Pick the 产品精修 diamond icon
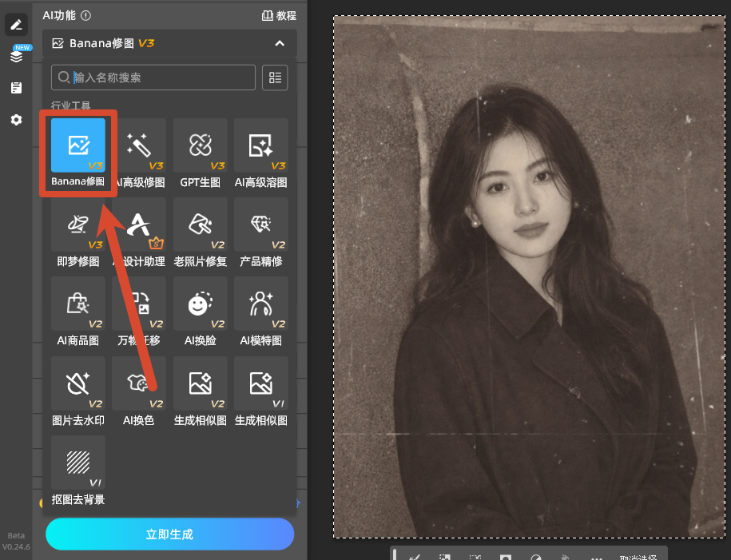The height and width of the screenshot is (560, 731). coord(261,224)
